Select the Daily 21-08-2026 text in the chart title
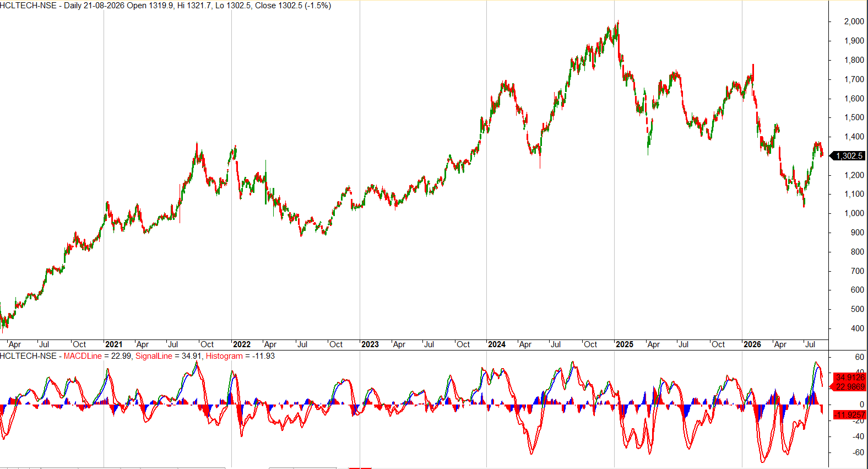Viewport: 868px width, 469px height. pos(95,6)
